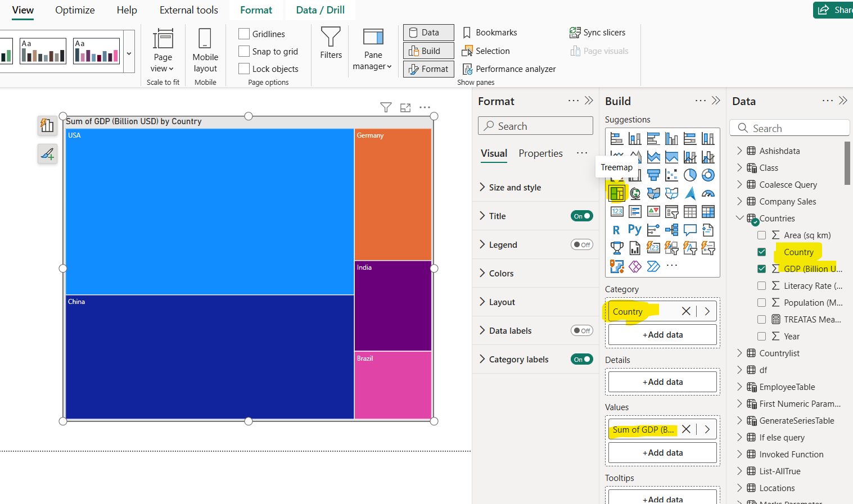
Task: Enable the Data labels toggle
Action: pyautogui.click(x=582, y=330)
